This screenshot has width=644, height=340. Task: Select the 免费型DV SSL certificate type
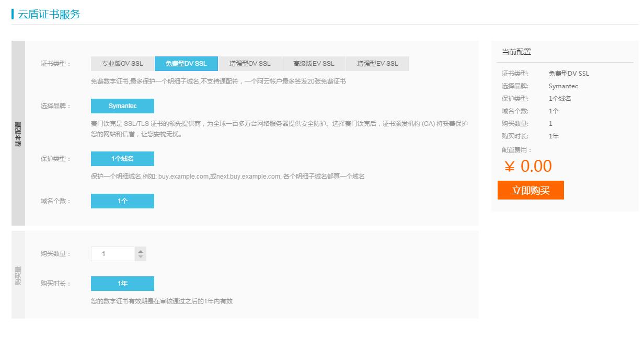187,63
